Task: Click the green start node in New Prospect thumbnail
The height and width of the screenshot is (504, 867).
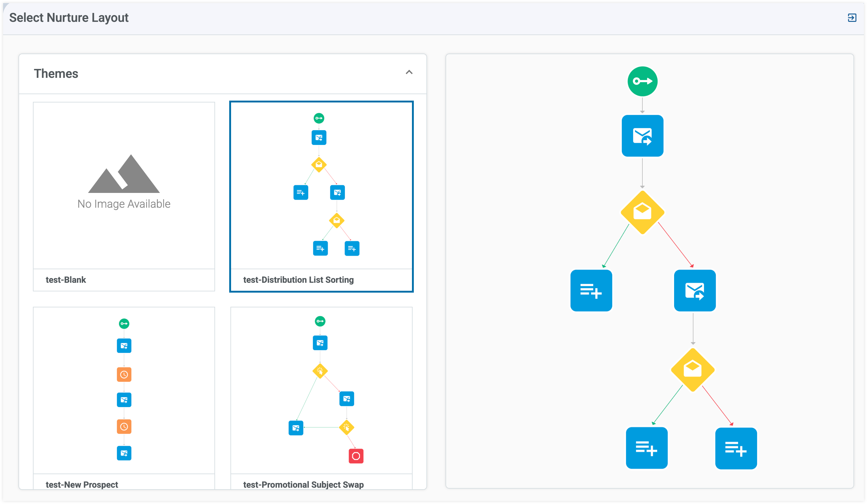Action: 124,323
